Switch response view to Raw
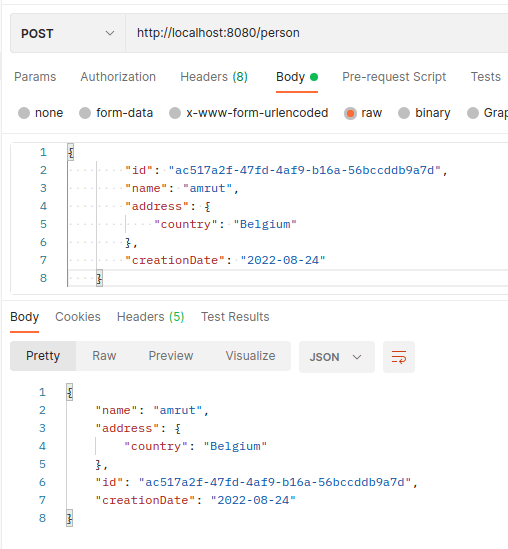The height and width of the screenshot is (549, 508). (104, 356)
